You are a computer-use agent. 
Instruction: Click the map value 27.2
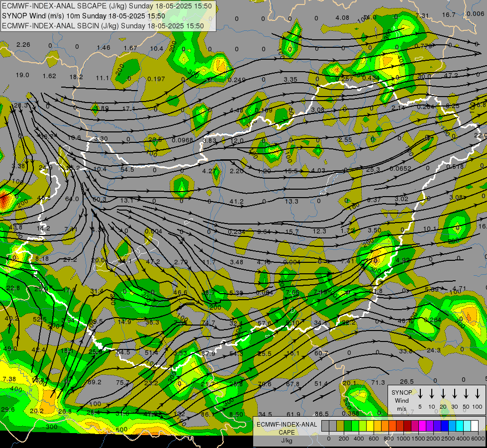70,260
